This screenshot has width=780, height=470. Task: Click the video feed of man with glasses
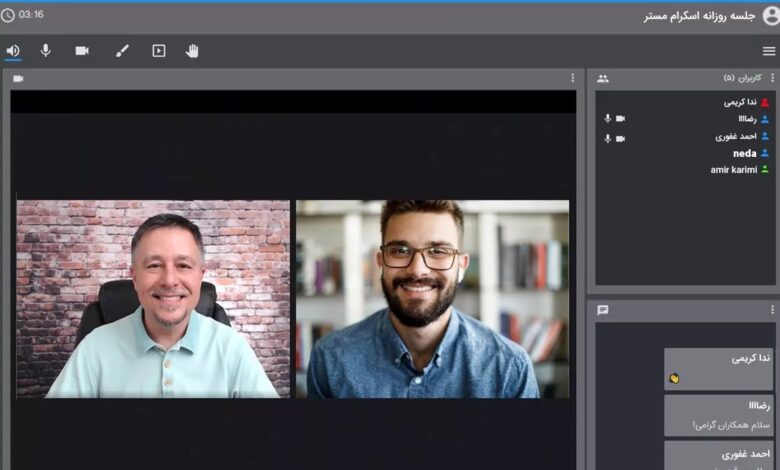point(432,299)
